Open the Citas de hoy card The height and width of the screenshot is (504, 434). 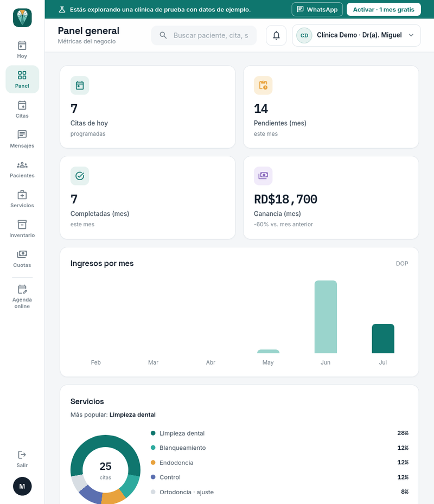(x=148, y=107)
